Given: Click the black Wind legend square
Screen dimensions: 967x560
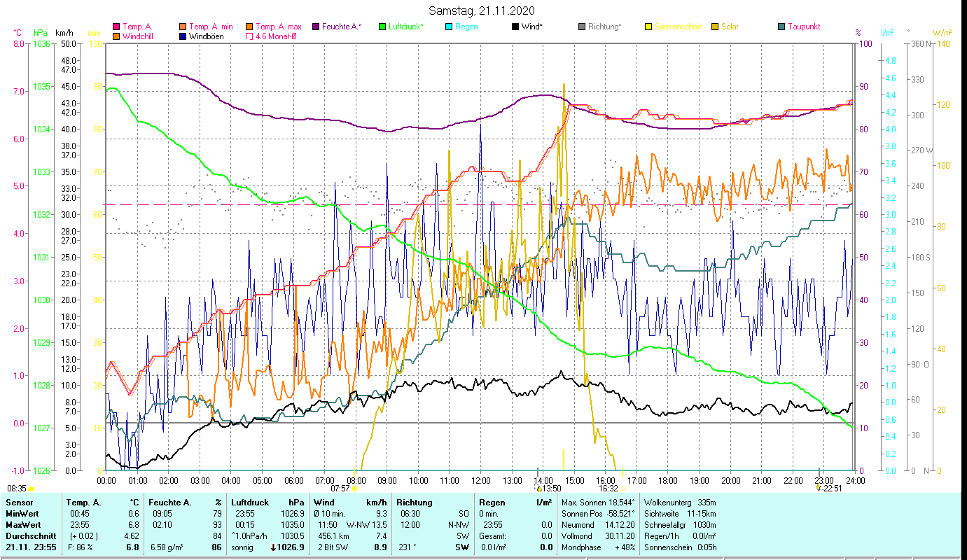Looking at the screenshot, I should tap(515, 27).
